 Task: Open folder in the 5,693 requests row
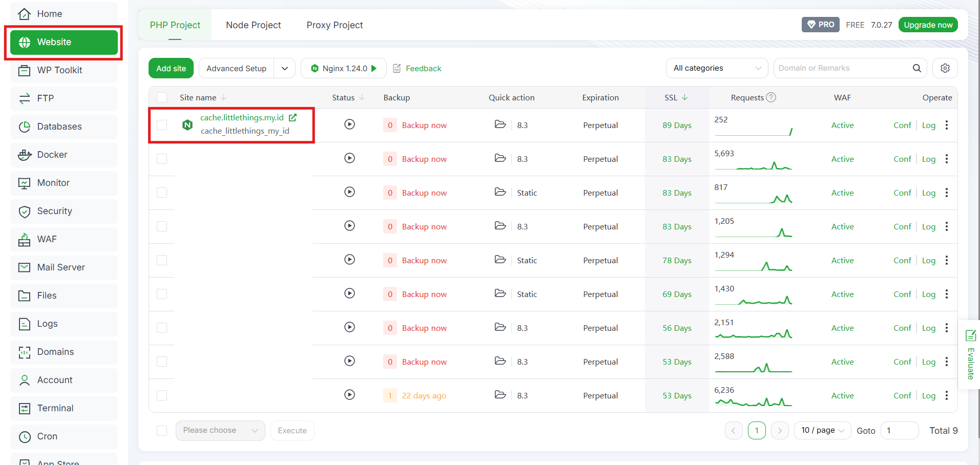coord(500,158)
